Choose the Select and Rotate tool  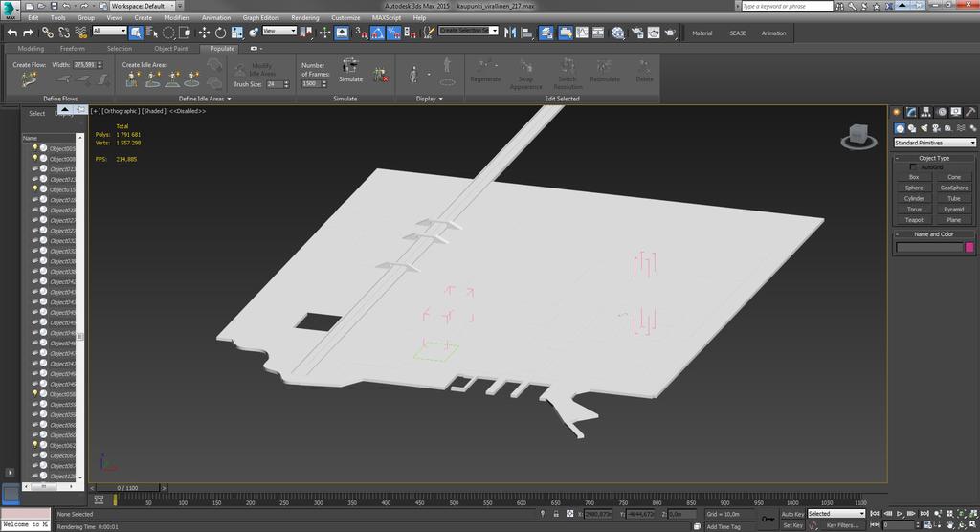click(x=220, y=33)
